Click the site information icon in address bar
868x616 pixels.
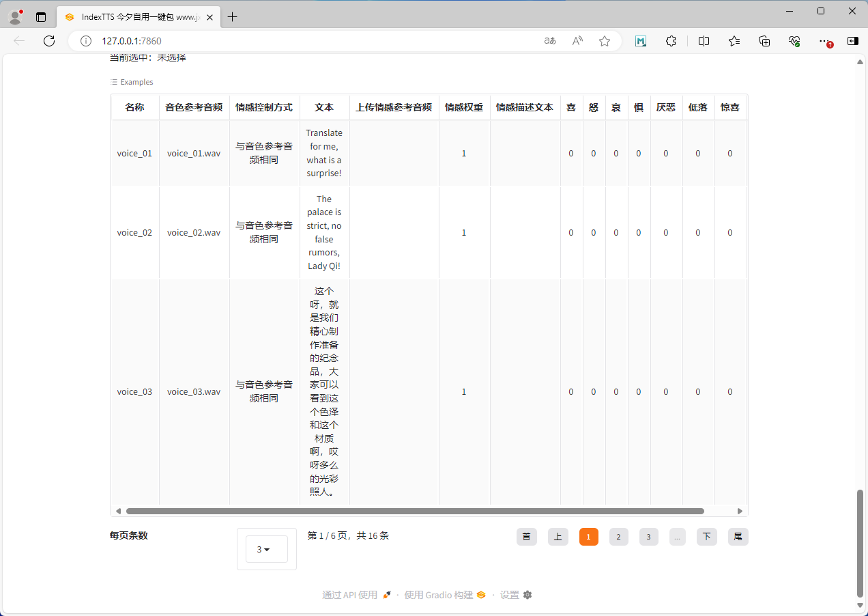86,41
